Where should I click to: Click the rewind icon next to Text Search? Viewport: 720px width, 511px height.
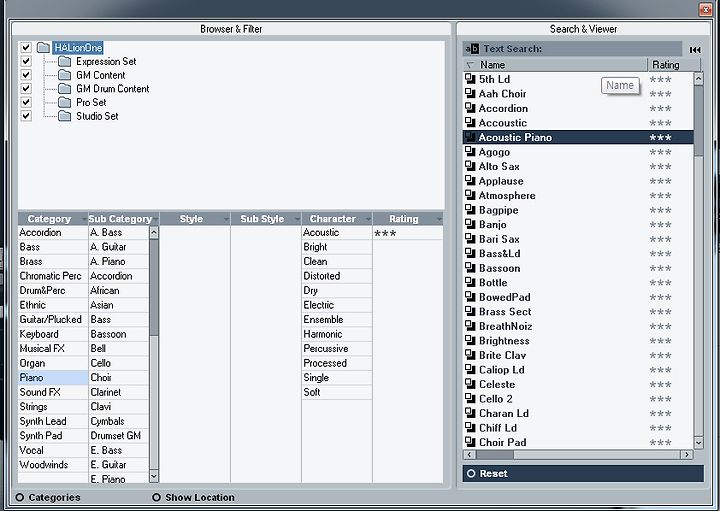click(695, 50)
